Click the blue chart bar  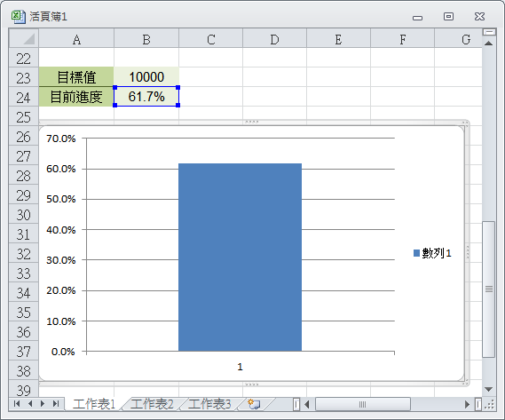pyautogui.click(x=240, y=258)
